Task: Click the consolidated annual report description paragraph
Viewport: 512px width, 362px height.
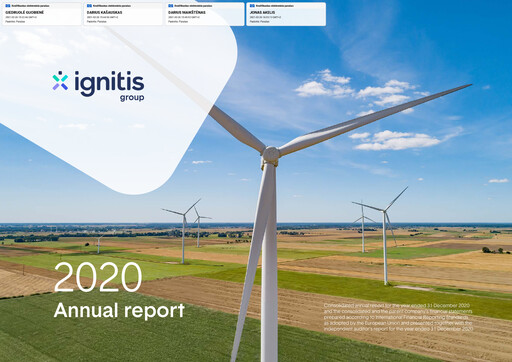Action: pos(398,317)
